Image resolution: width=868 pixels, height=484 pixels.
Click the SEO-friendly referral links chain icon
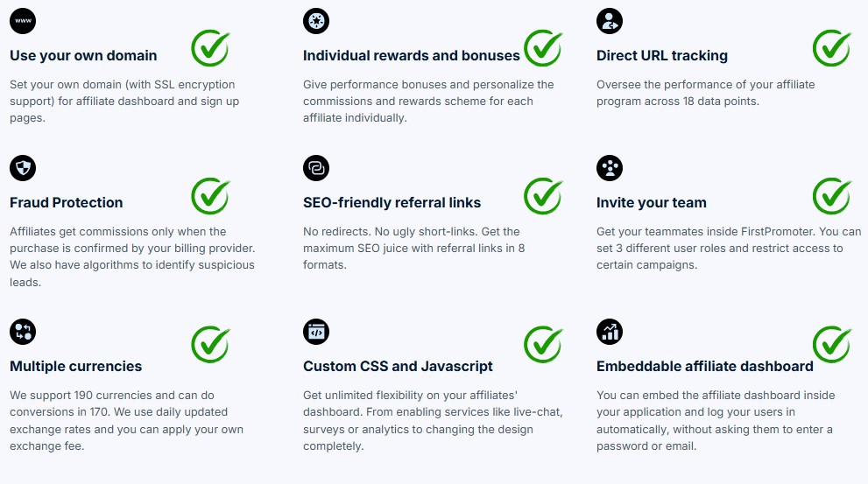point(316,168)
